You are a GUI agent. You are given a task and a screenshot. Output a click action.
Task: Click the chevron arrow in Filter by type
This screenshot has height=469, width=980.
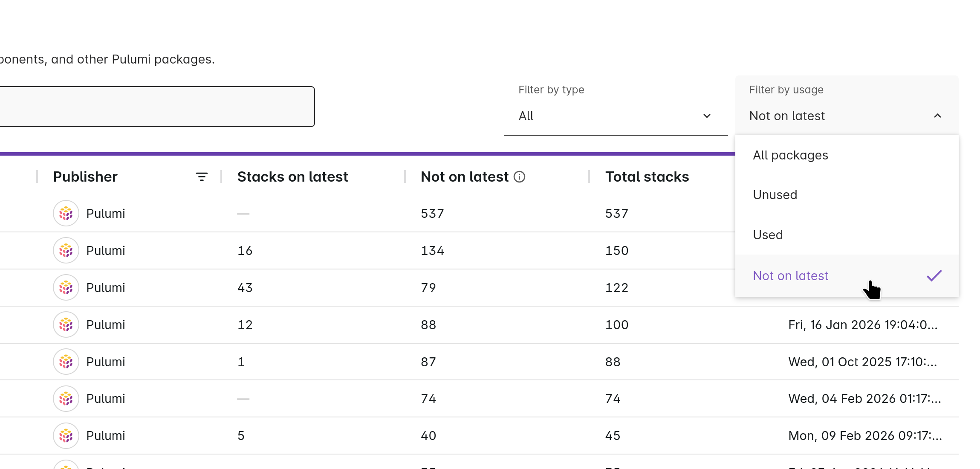tap(707, 116)
